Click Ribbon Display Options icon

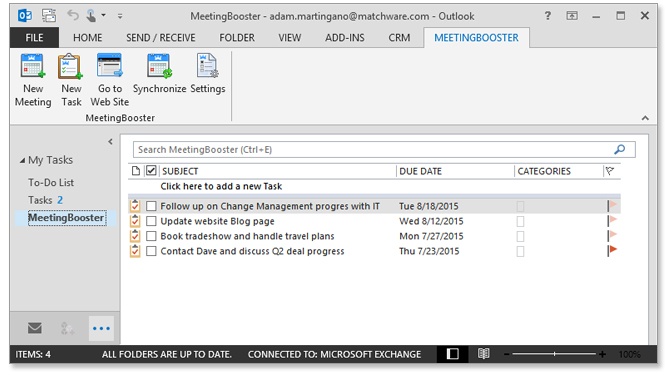point(572,16)
